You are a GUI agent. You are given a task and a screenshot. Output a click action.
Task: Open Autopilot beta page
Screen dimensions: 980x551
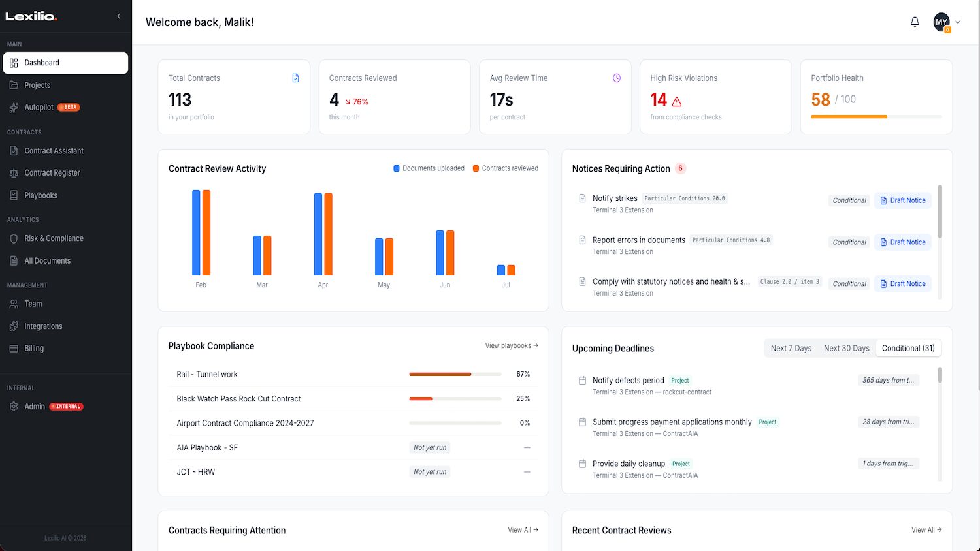pos(65,108)
